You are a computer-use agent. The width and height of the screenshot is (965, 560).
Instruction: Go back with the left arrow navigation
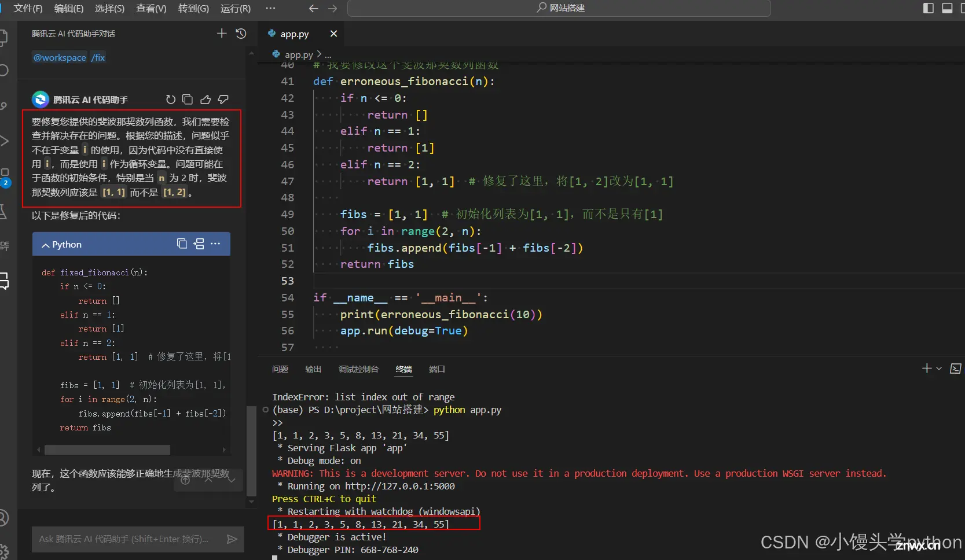click(x=313, y=8)
